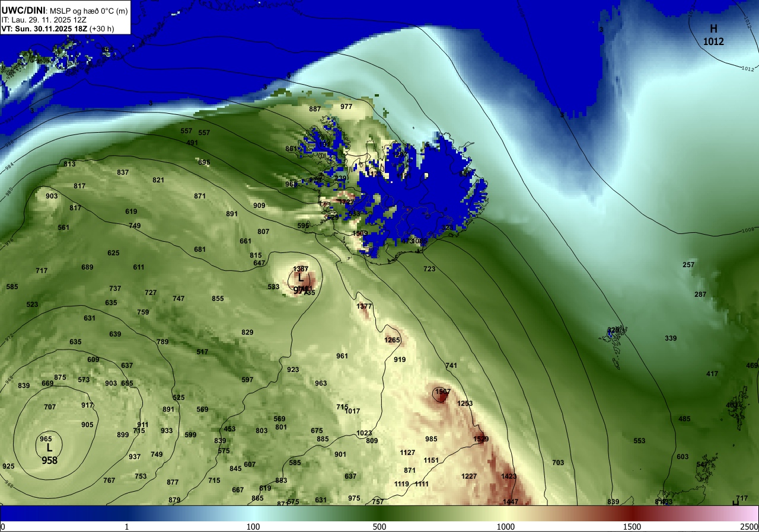The height and width of the screenshot is (532, 759).
Task: Click the '1127' height label
Action: [x=407, y=453]
